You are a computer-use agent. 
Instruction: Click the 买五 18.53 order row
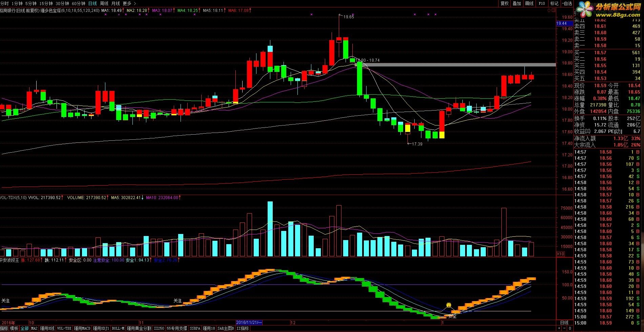pos(607,78)
